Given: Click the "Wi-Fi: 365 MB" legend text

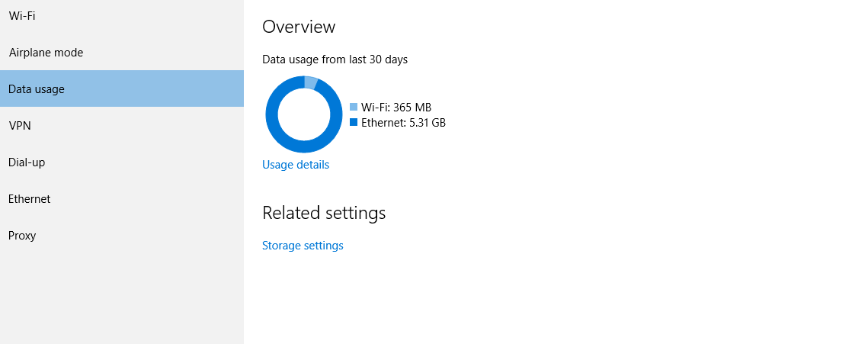Looking at the screenshot, I should click(x=396, y=108).
